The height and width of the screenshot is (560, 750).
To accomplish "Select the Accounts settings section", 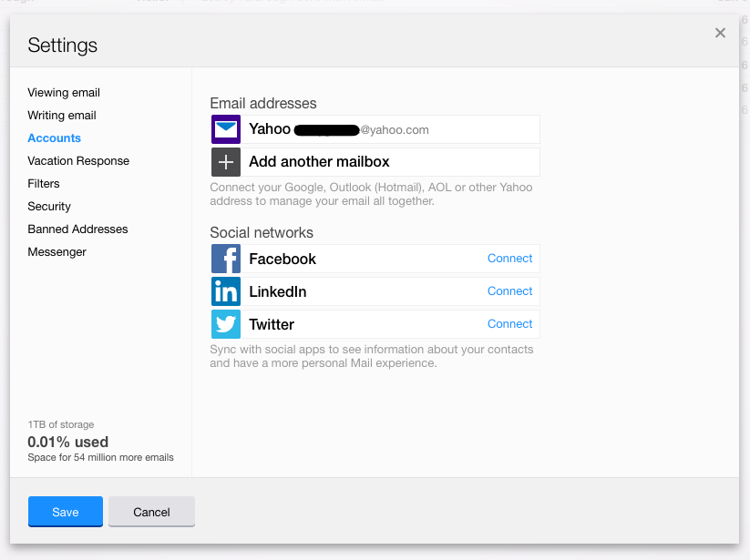I will 55,138.
